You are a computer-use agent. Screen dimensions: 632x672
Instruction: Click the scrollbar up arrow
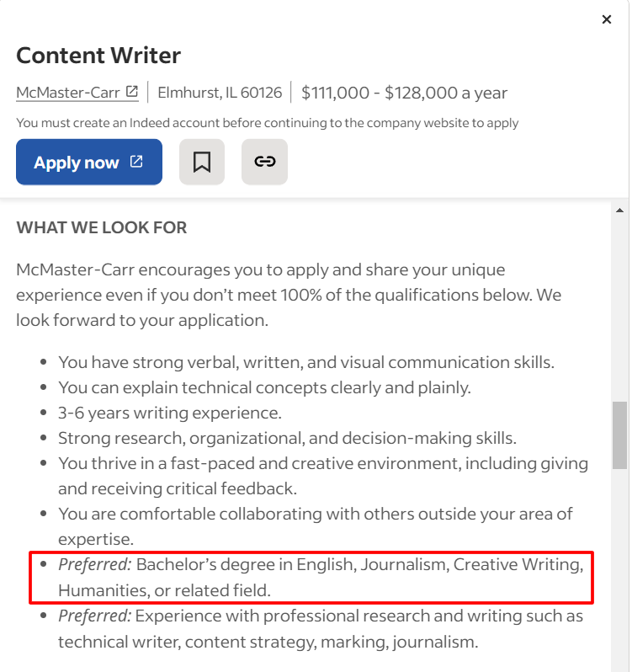(x=620, y=211)
